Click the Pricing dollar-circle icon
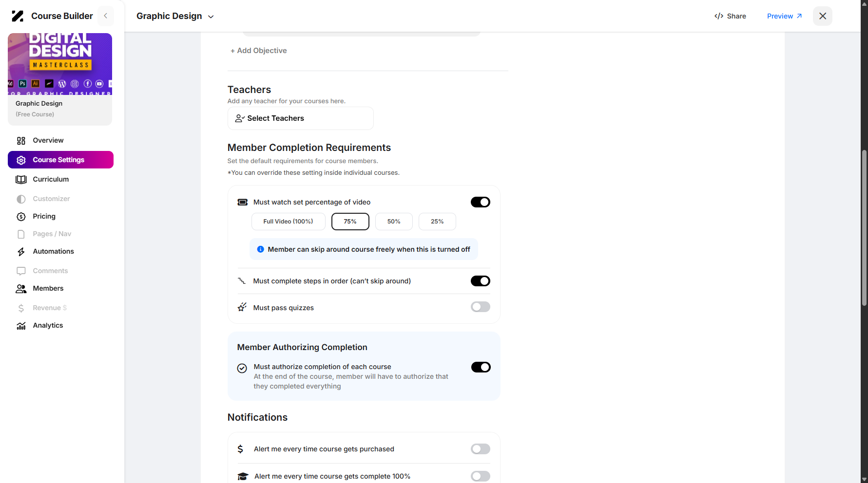 pyautogui.click(x=21, y=217)
